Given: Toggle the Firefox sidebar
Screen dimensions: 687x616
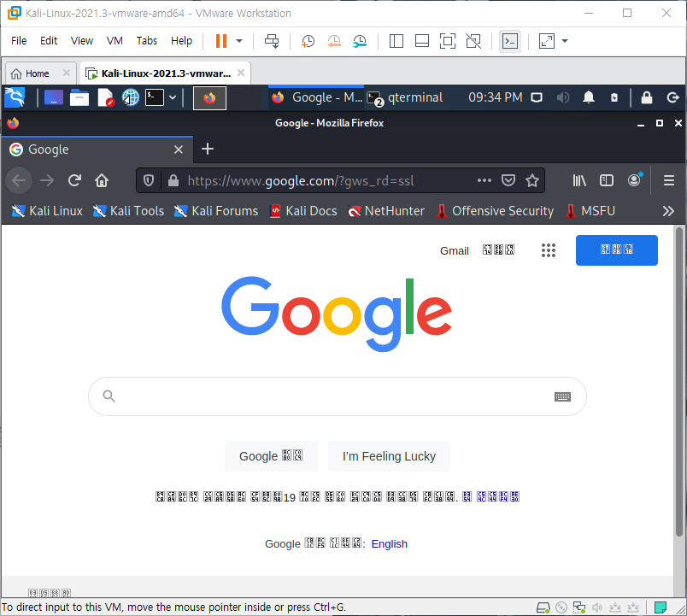Looking at the screenshot, I should point(607,180).
